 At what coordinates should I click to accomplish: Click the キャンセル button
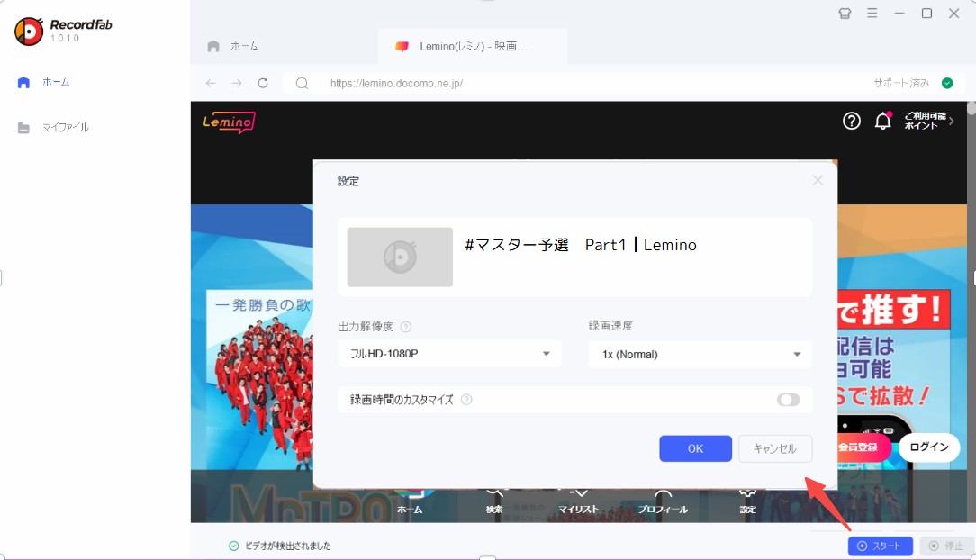pyautogui.click(x=775, y=448)
